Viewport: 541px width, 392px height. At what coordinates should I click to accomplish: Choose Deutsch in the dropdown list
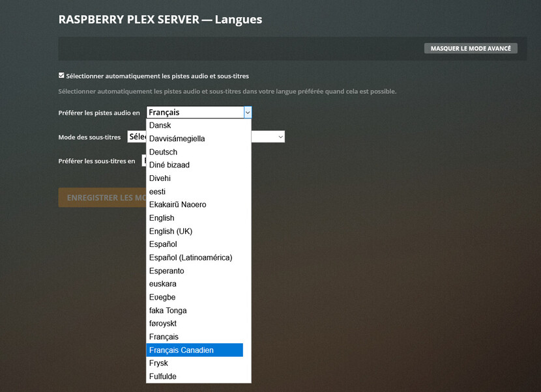point(195,152)
